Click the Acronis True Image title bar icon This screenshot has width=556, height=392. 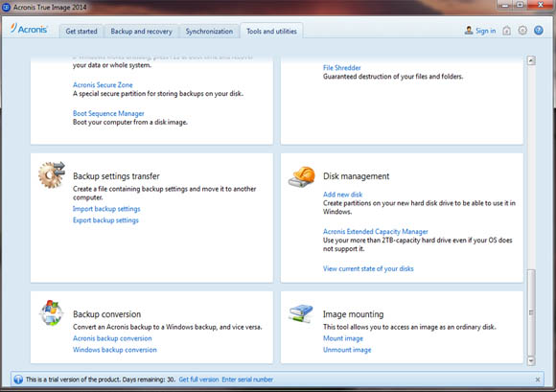6,7
